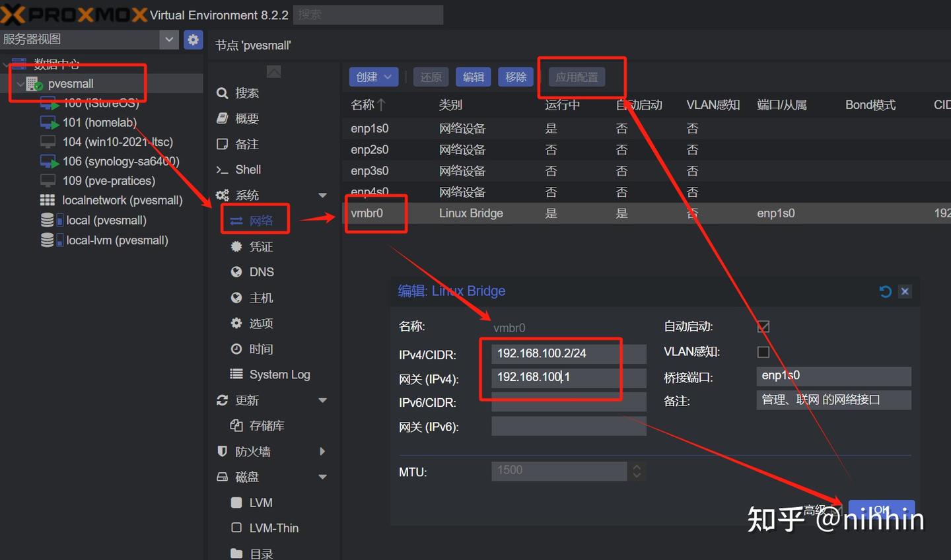Viewport: 951px width, 560px height.
Task: Collapse the pvesmall node tree
Action: pyautogui.click(x=20, y=84)
